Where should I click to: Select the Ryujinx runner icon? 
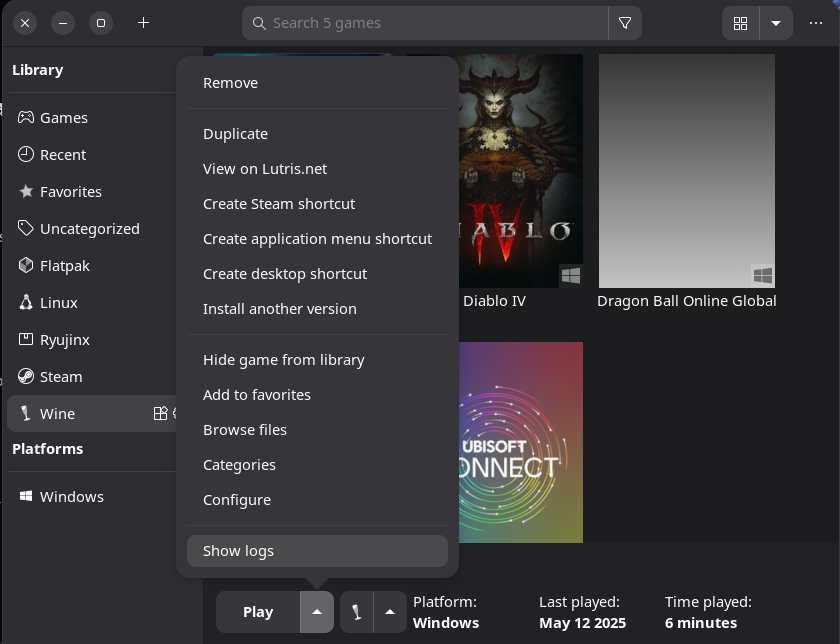pyautogui.click(x=26, y=339)
